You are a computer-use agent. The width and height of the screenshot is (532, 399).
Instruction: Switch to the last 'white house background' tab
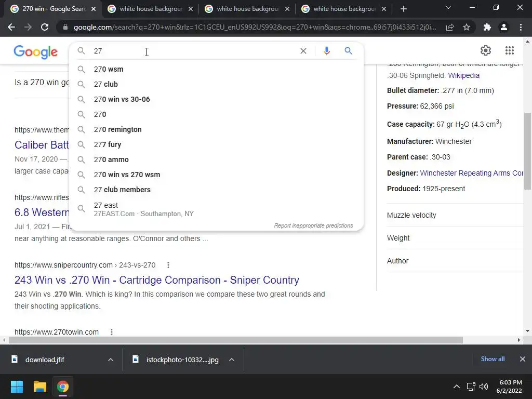point(344,9)
